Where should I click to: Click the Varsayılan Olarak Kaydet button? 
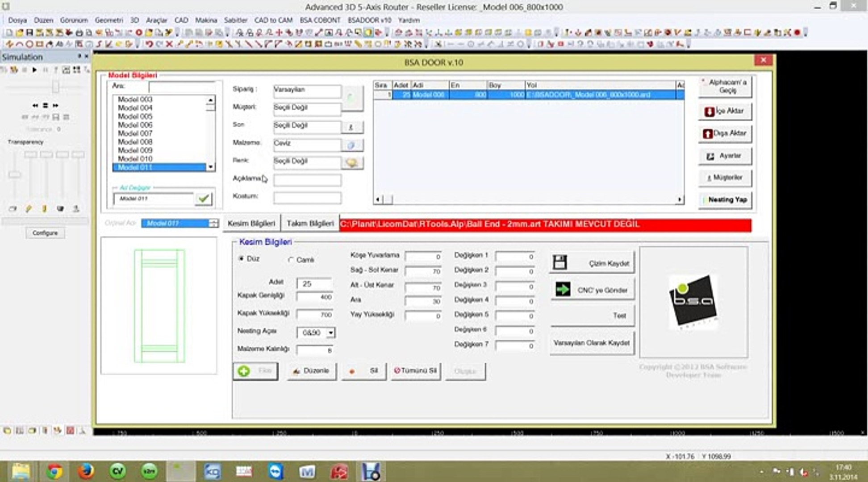click(x=592, y=343)
